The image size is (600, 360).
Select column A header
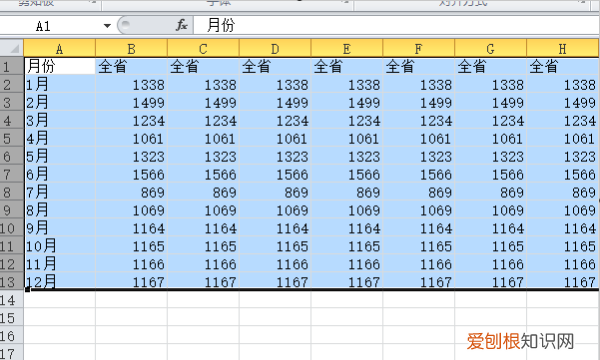[59, 49]
